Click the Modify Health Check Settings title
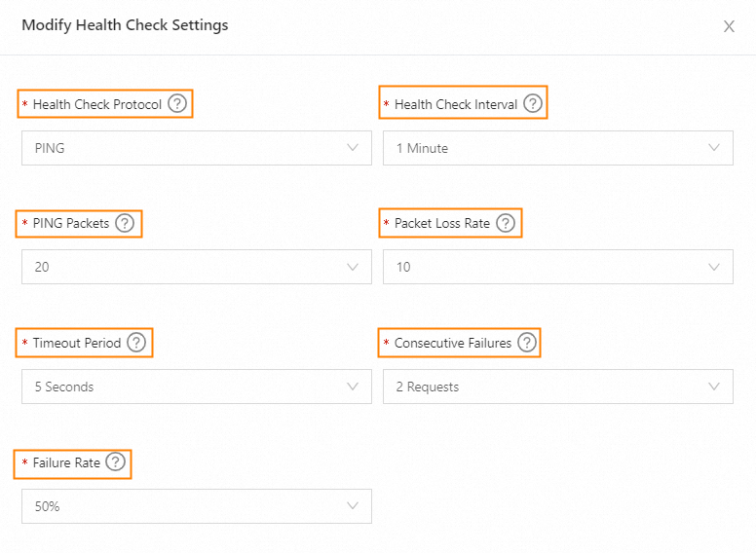The width and height of the screenshot is (756, 553). click(125, 25)
